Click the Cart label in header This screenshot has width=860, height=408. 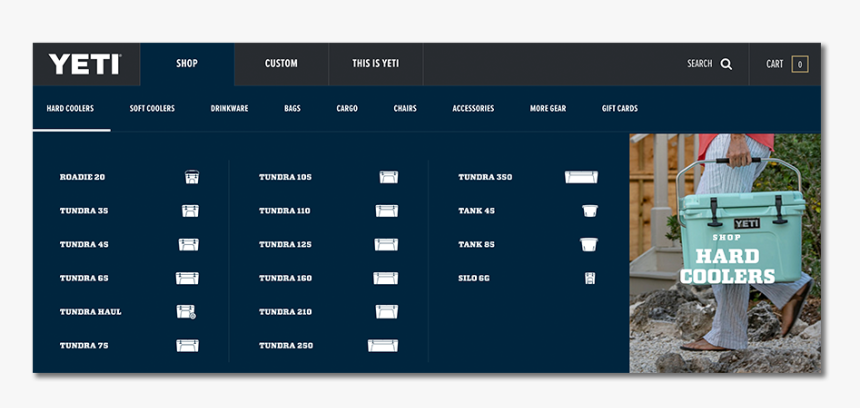pyautogui.click(x=775, y=64)
